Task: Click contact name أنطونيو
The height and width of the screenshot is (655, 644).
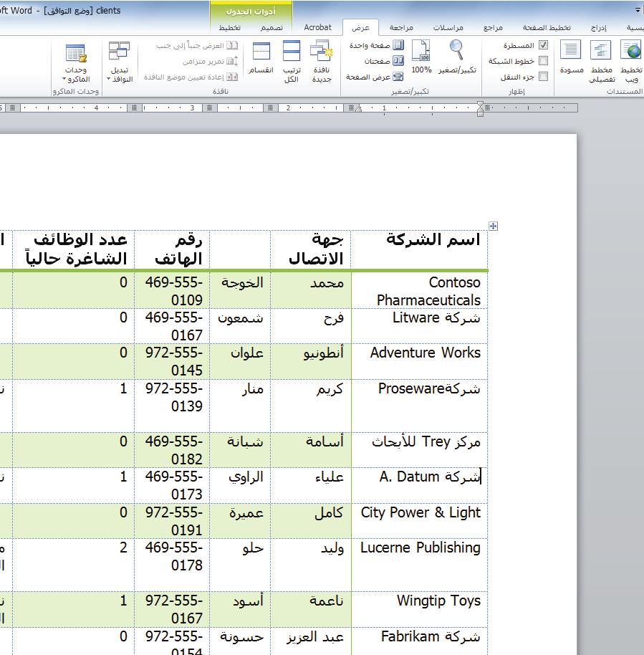Action: pyautogui.click(x=324, y=353)
